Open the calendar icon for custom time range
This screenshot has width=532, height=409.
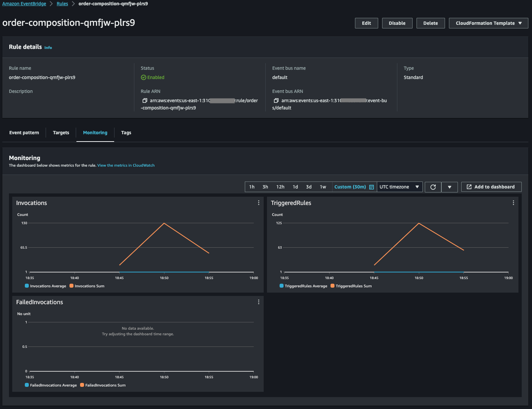coord(372,187)
